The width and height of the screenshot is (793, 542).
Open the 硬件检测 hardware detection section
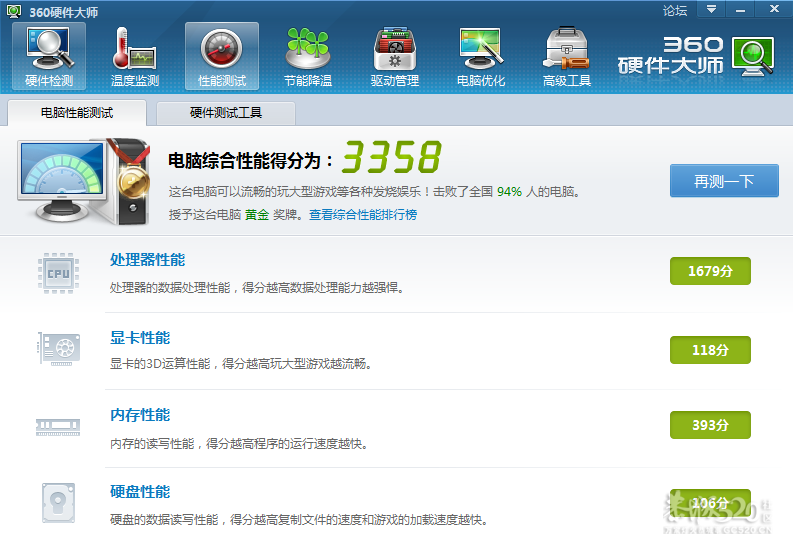(x=49, y=56)
